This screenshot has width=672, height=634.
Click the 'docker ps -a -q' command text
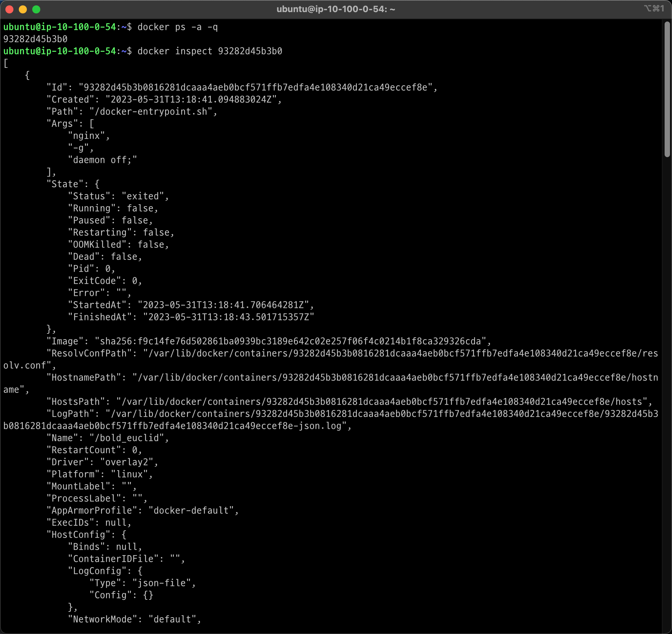pyautogui.click(x=178, y=27)
